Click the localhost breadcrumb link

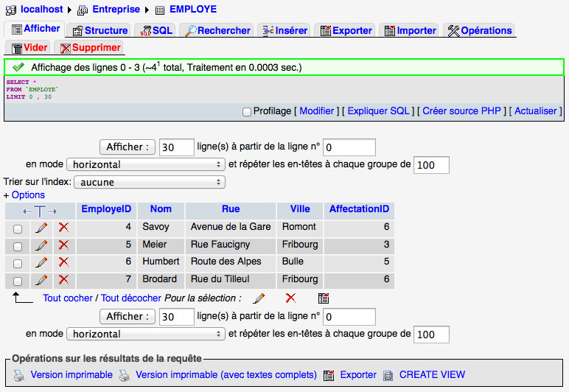coord(41,10)
